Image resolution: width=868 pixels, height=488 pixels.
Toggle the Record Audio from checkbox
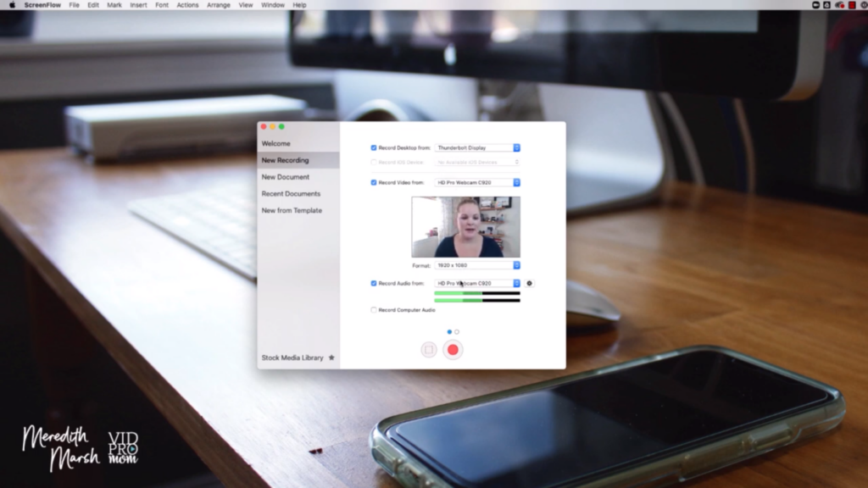374,283
